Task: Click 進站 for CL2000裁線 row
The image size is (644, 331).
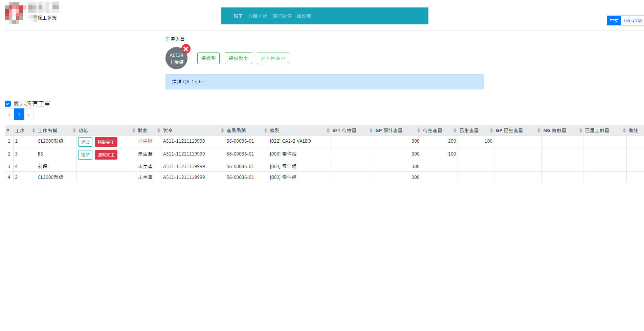Action: (x=85, y=142)
